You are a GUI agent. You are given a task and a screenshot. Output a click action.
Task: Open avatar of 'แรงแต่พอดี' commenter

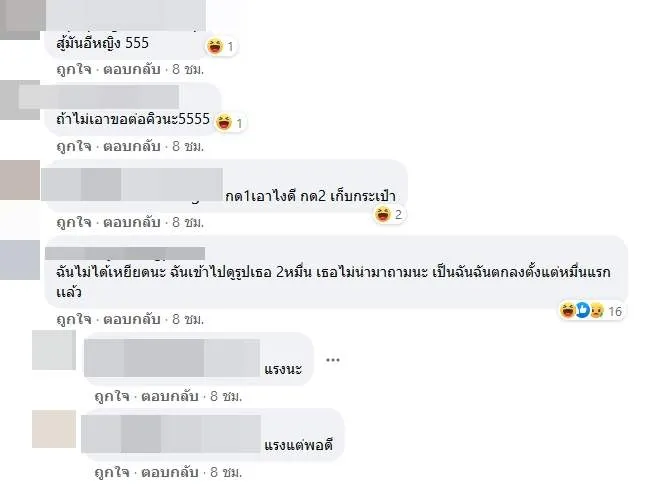(54, 429)
